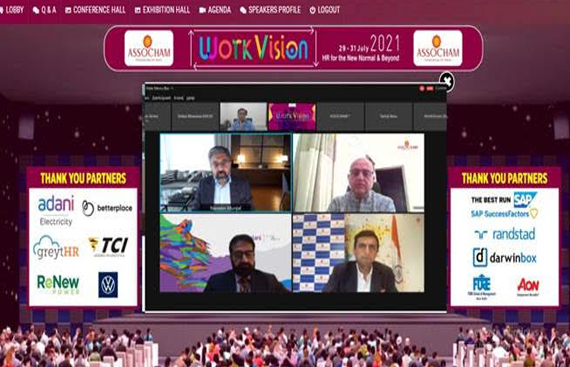Viewport: 570px width, 367px height.
Task: View the Speakers Profile page
Action: pyautogui.click(x=270, y=10)
